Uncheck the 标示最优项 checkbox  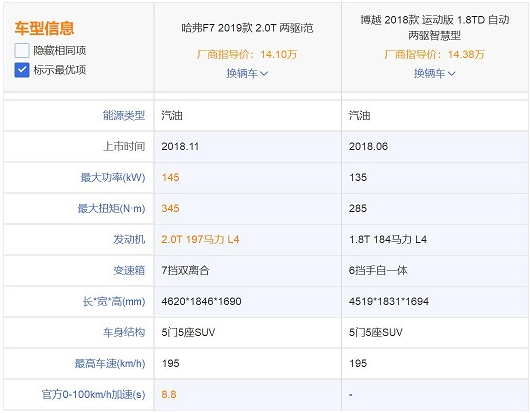click(22, 70)
